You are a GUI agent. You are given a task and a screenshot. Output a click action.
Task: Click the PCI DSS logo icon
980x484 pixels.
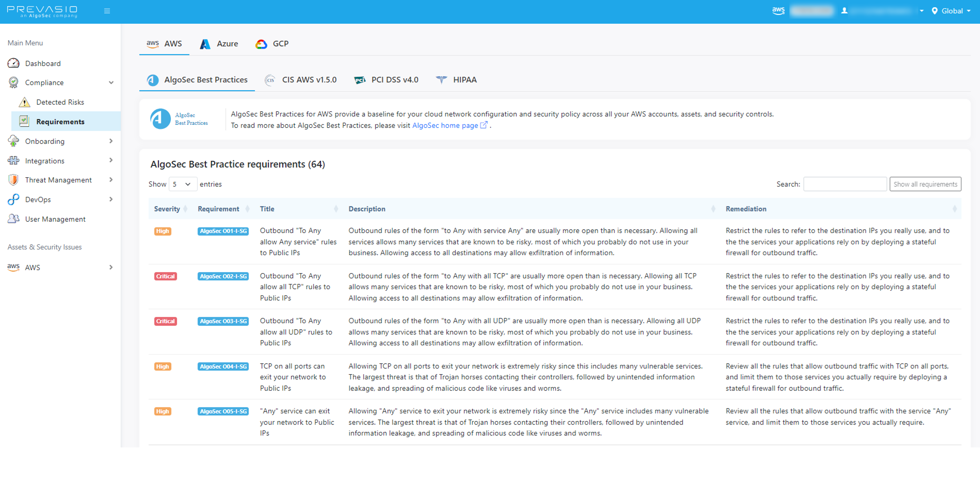point(359,80)
